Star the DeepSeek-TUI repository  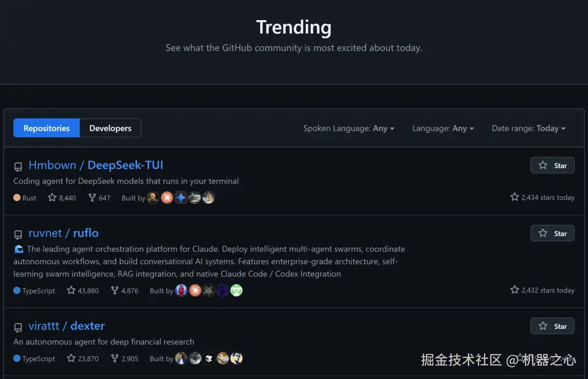(x=553, y=166)
